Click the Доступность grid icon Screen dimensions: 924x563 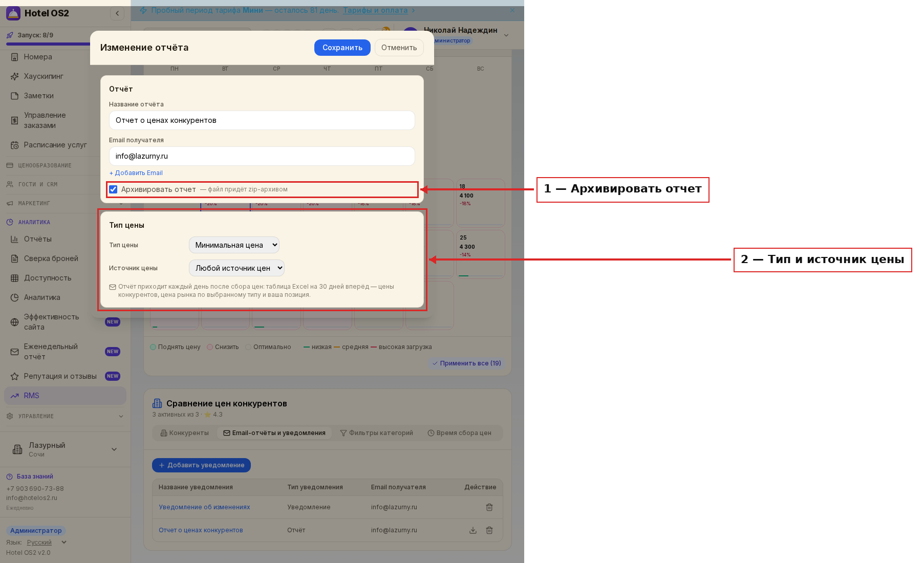(x=15, y=278)
